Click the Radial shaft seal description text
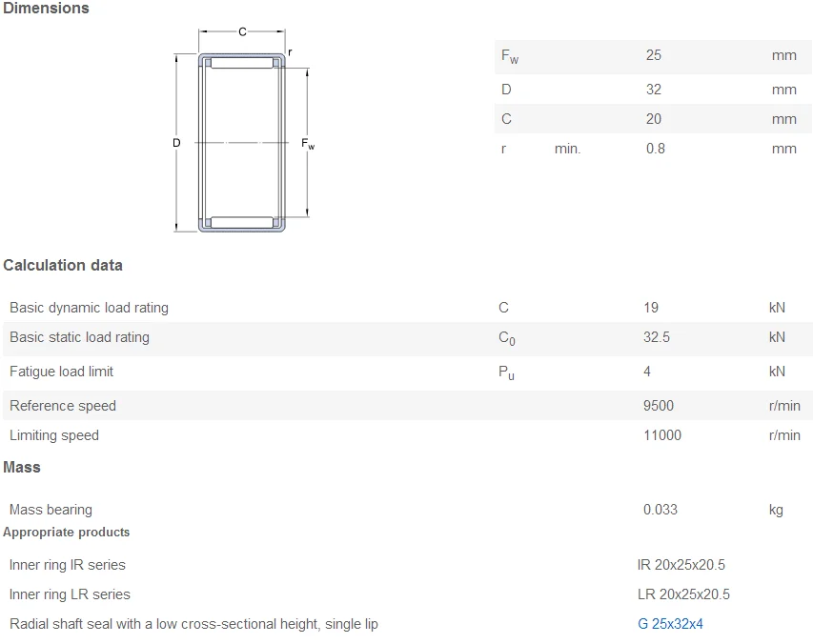This screenshot has height=644, width=813. tap(193, 624)
